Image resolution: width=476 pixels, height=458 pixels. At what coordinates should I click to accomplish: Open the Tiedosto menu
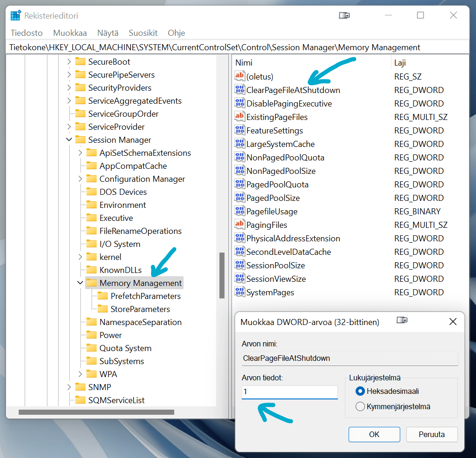[26, 33]
